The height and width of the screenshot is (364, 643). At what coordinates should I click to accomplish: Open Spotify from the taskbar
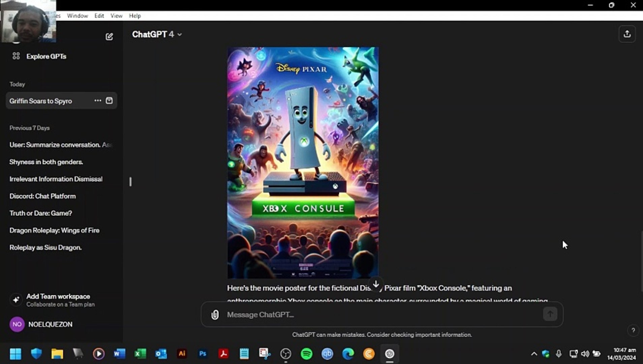click(x=307, y=354)
